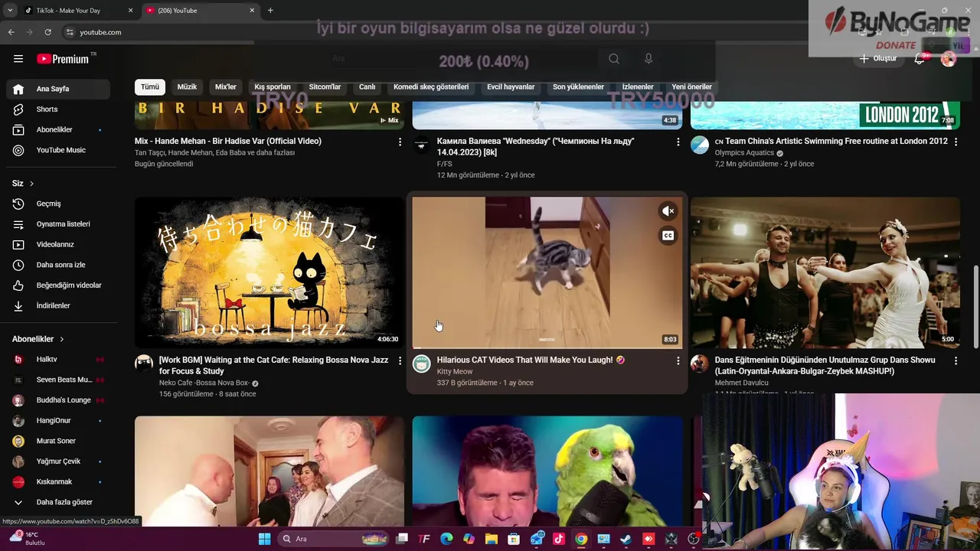The height and width of the screenshot is (551, 980).
Task: Open İndirilenler downloads
Action: coord(58,305)
